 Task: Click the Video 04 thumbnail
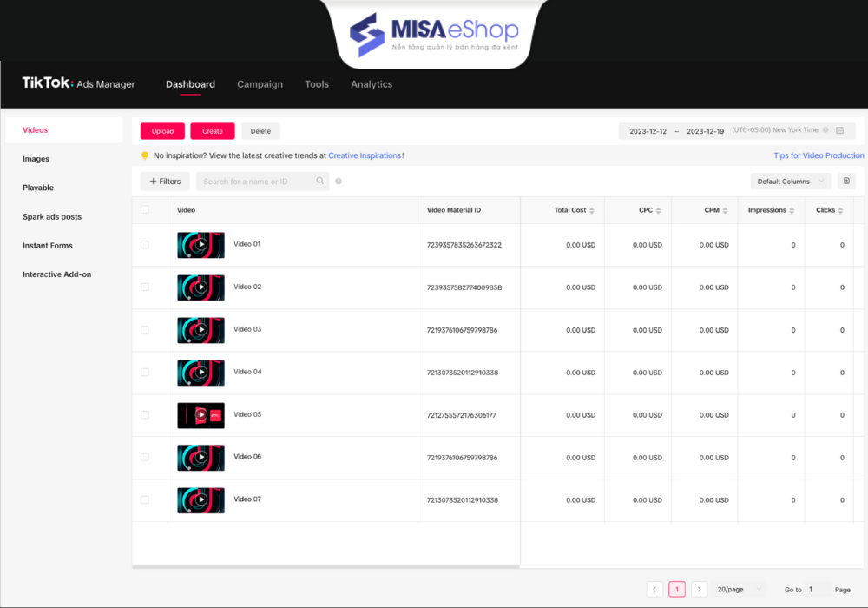pos(201,373)
